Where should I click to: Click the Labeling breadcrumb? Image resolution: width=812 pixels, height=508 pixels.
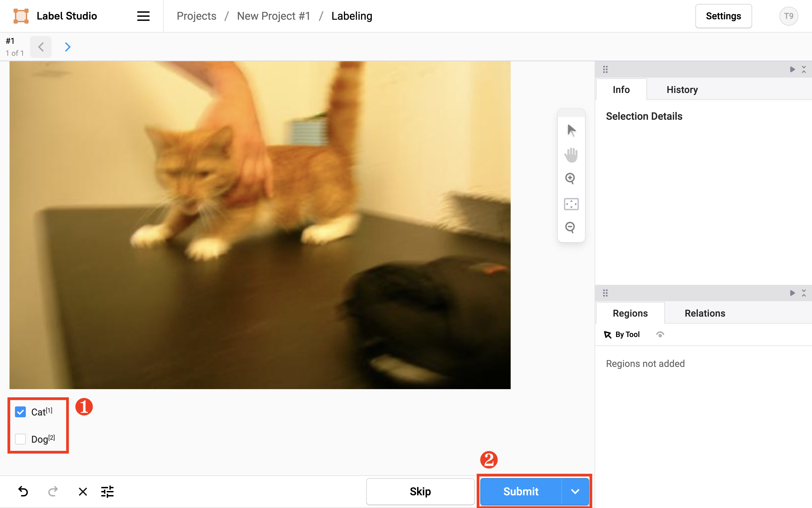tap(352, 16)
